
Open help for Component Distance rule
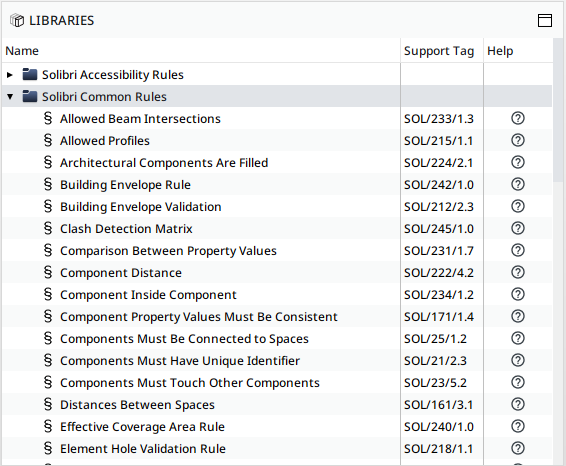pyautogui.click(x=518, y=273)
